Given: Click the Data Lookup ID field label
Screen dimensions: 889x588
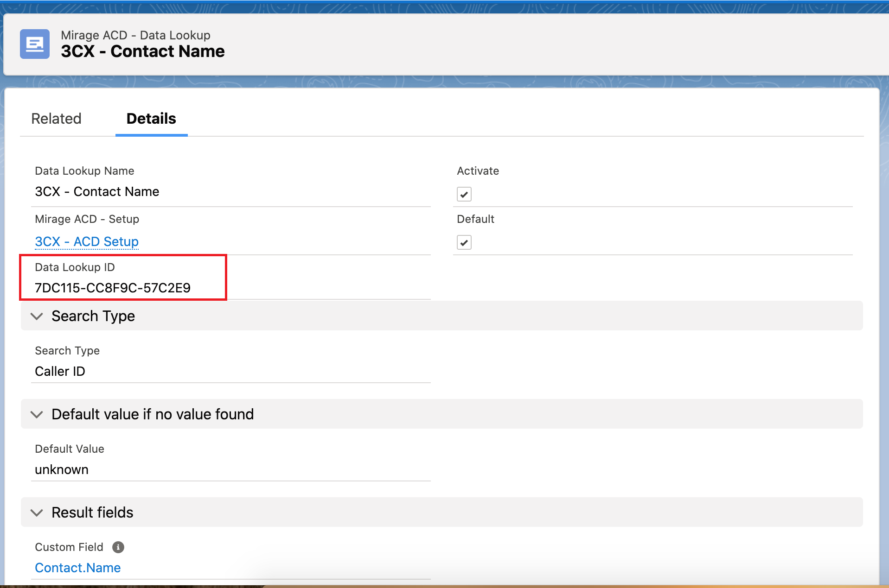Looking at the screenshot, I should pos(75,267).
